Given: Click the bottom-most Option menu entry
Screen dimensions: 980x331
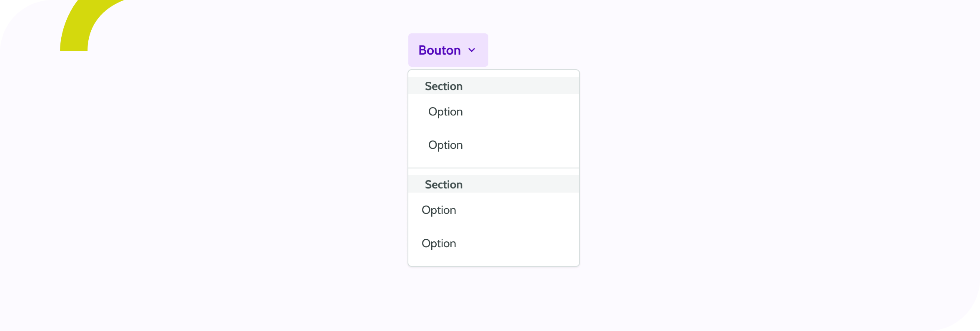Looking at the screenshot, I should point(439,243).
